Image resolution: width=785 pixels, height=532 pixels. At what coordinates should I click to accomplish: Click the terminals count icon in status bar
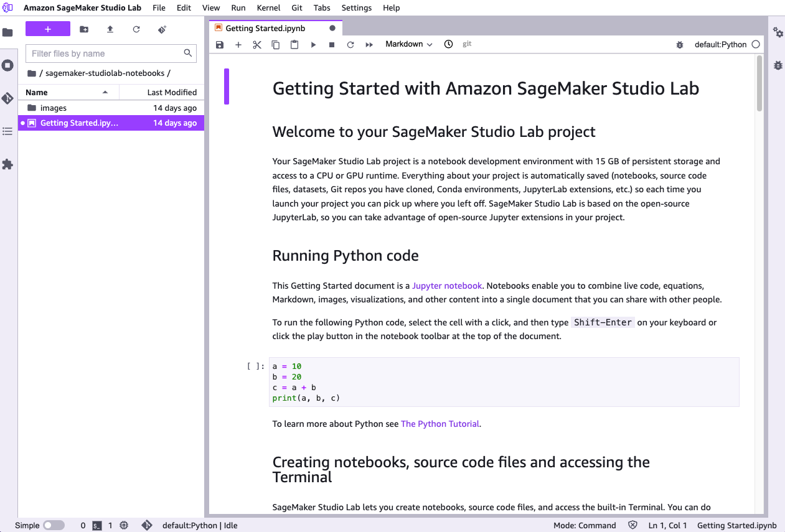point(96,525)
